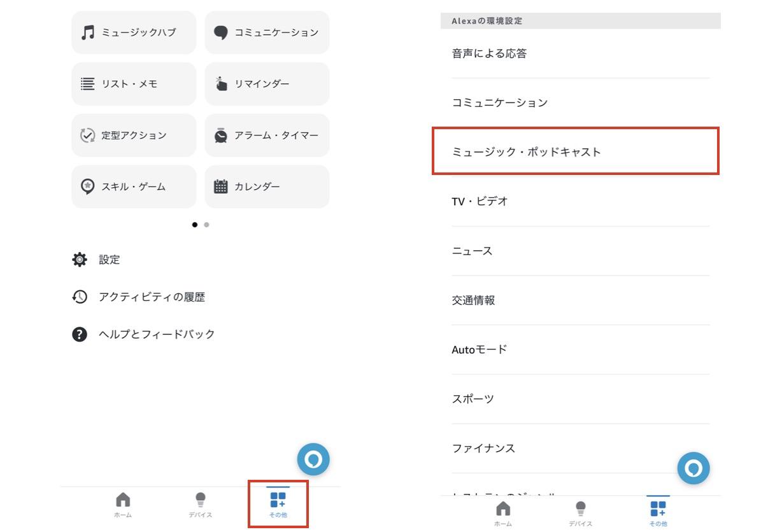This screenshot has width=768, height=532.
Task: Tap Alexa voice button on right screen
Action: (x=693, y=469)
